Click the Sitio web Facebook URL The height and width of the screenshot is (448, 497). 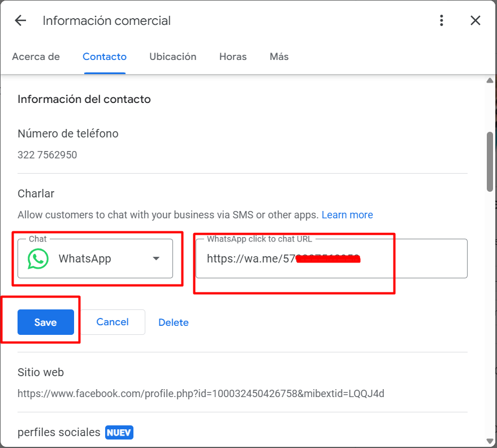(201, 394)
